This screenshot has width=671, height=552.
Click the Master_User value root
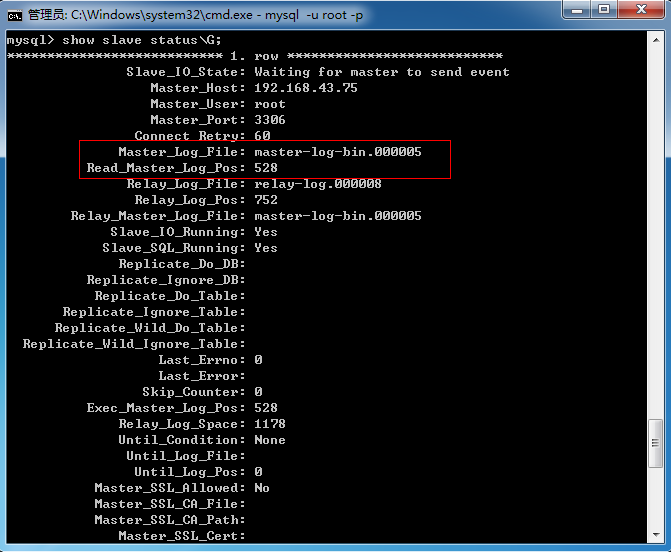pos(270,104)
